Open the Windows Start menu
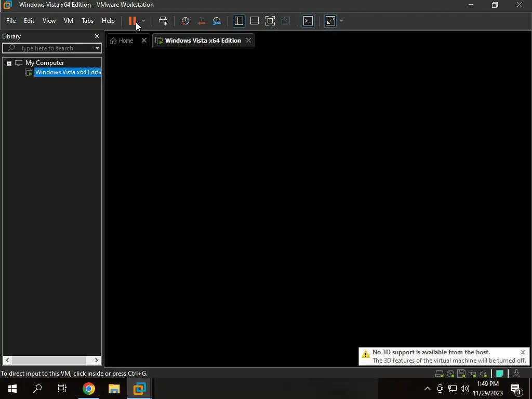This screenshot has width=532, height=399. point(12,389)
